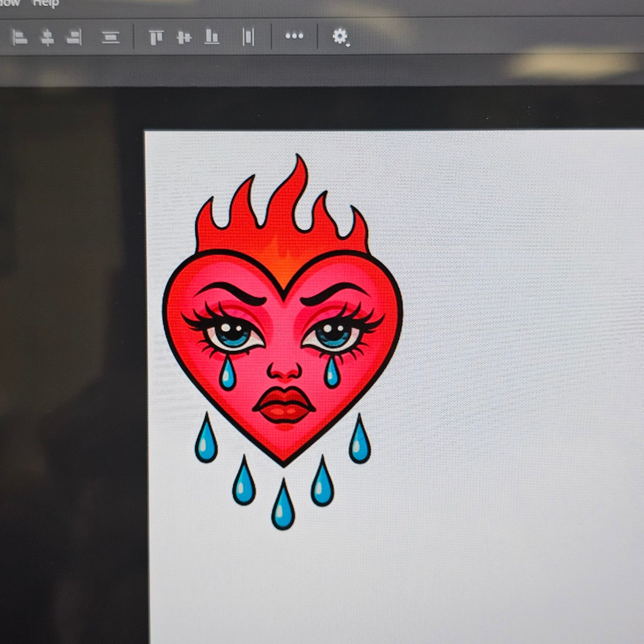Click the red lips on the heart face

coord(284,405)
